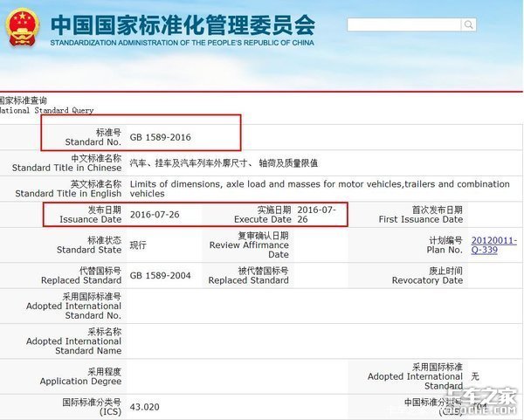The image size is (524, 420).
Task: Click the 'Standard Title in English' label
Action: pos(68,189)
